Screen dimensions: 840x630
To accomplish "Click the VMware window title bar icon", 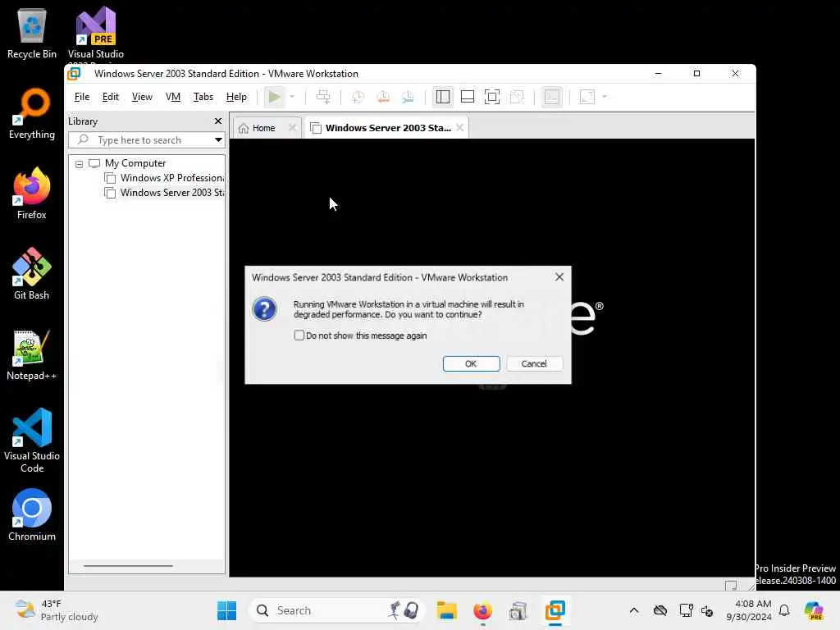I will [74, 73].
